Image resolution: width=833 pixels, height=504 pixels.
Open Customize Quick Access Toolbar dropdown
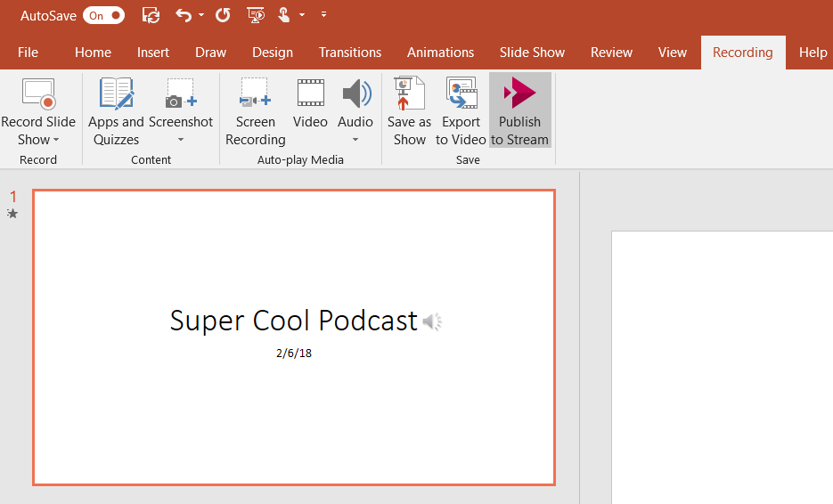point(323,15)
